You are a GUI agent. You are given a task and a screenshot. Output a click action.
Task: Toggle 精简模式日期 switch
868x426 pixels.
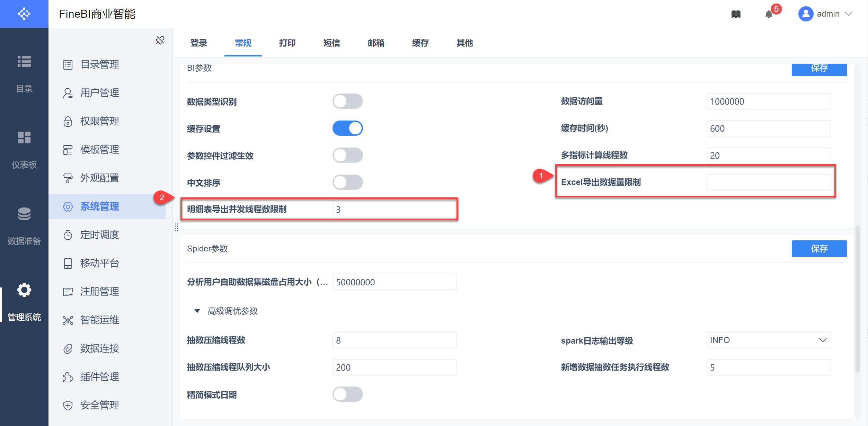click(x=347, y=394)
